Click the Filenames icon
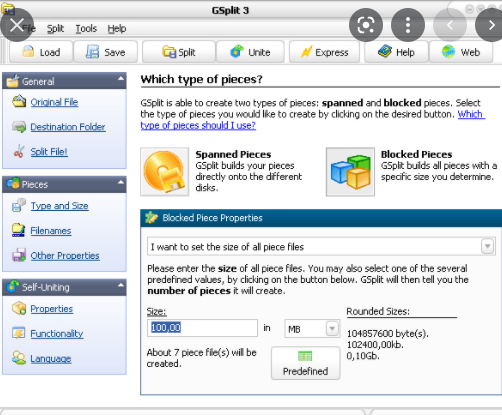This screenshot has height=415, width=502. 18,230
